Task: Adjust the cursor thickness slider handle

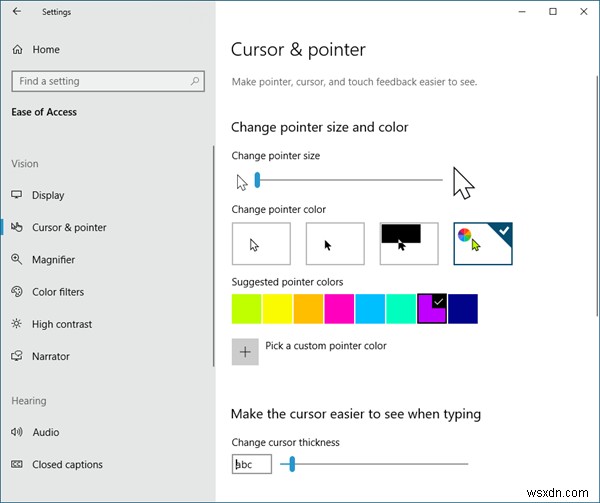Action: (x=292, y=464)
